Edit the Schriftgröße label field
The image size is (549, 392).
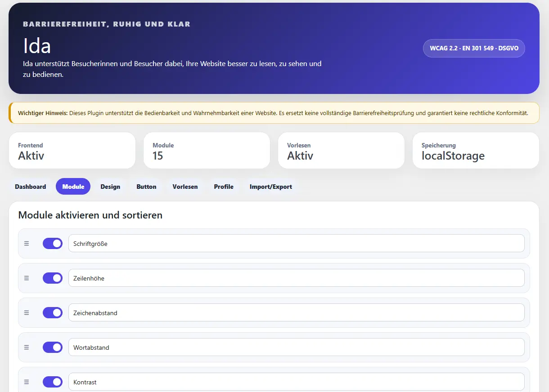297,244
